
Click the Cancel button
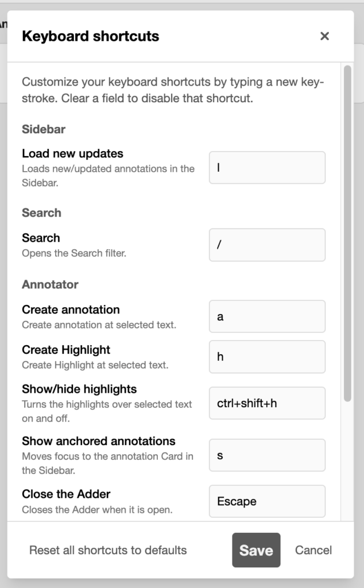click(x=313, y=550)
